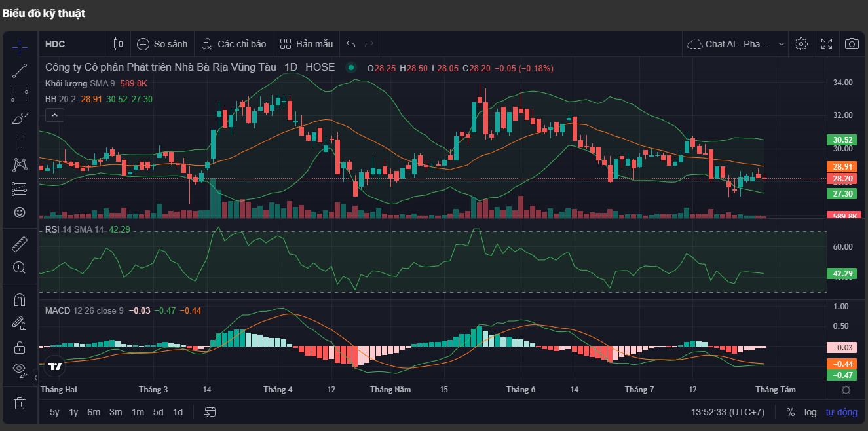The image size is (868, 431).
Task: Click the Tháng 6 time axis label
Action: tap(521, 390)
